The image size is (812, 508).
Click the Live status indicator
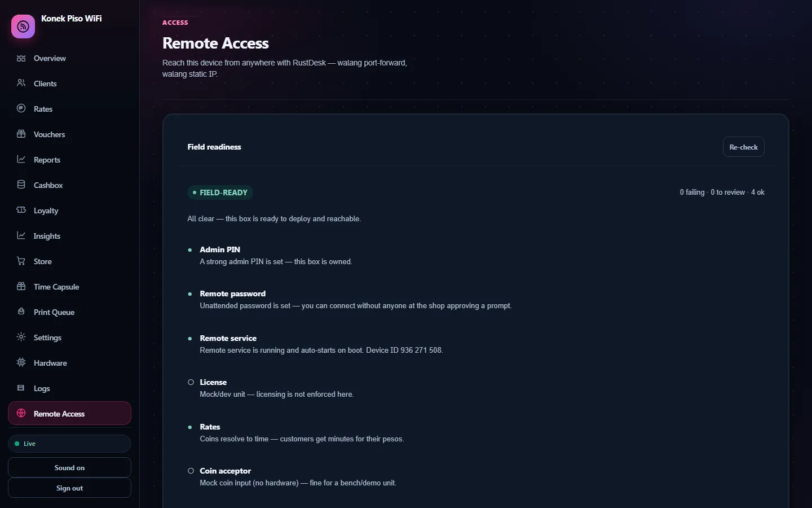(69, 444)
